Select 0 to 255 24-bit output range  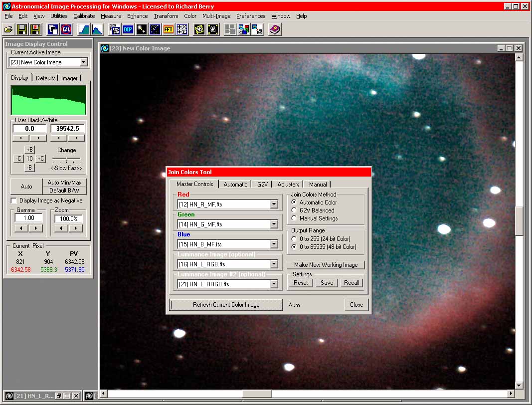294,239
